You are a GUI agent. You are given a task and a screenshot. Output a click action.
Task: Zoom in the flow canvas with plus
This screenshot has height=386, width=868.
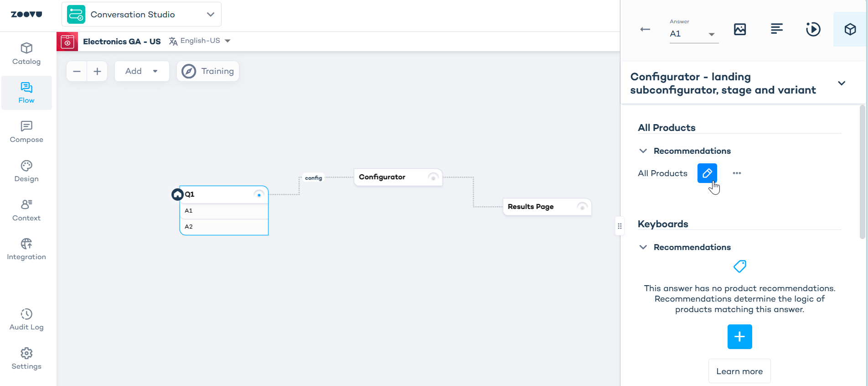97,71
